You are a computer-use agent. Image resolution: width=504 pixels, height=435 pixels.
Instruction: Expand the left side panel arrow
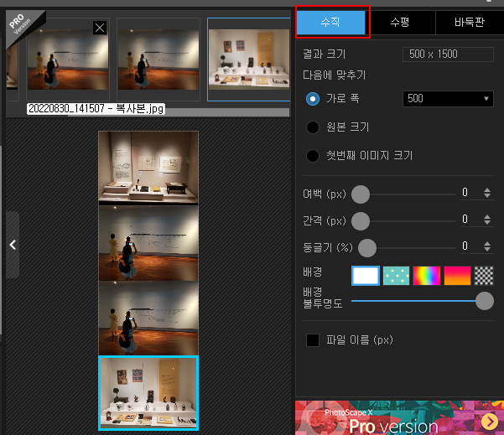[x=13, y=245]
